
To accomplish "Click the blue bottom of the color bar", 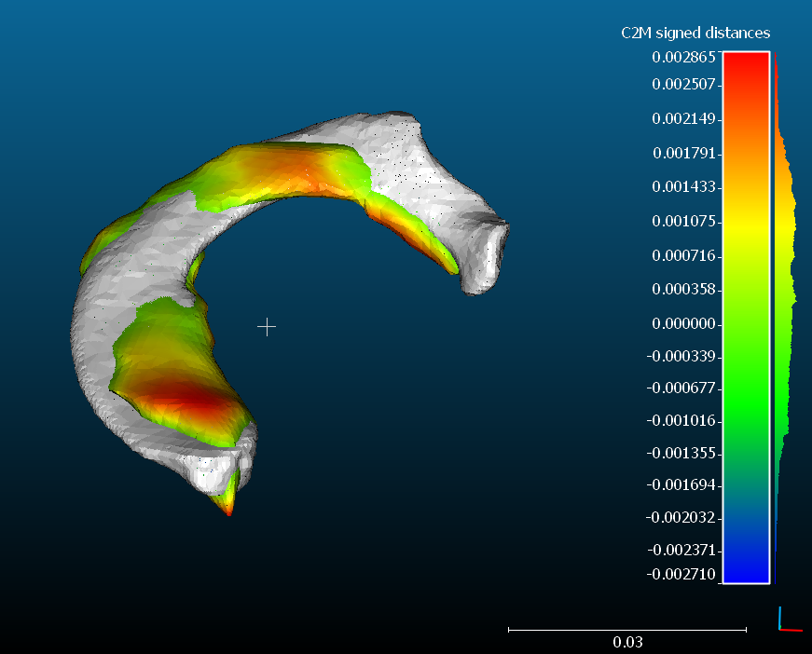I will coord(745,568).
